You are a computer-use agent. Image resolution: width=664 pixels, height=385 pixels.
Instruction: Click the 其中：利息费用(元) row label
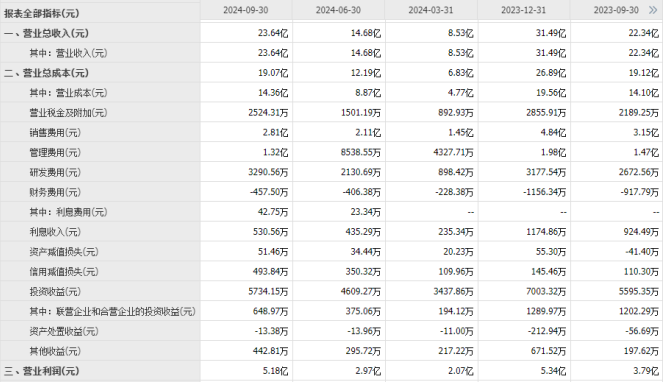(68, 212)
